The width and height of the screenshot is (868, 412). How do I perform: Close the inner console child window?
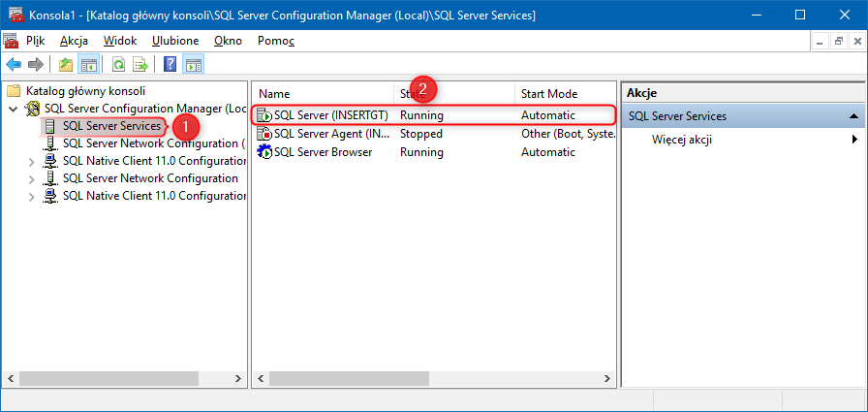857,41
